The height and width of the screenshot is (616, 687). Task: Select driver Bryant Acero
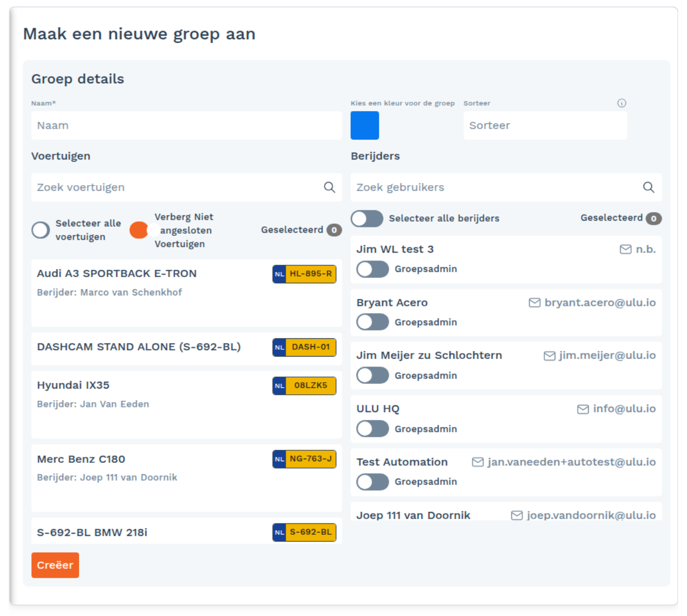pyautogui.click(x=506, y=313)
